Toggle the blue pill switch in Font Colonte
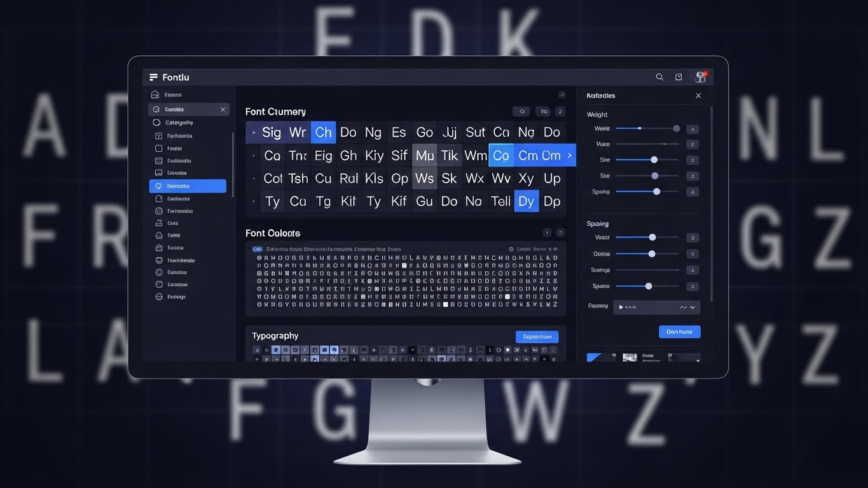This screenshot has width=868, height=488. click(x=258, y=250)
